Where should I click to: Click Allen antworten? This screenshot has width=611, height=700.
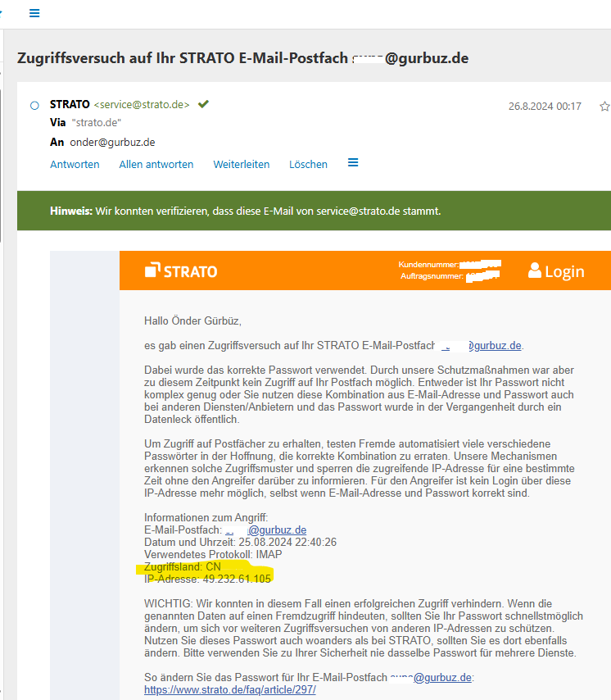tap(156, 164)
